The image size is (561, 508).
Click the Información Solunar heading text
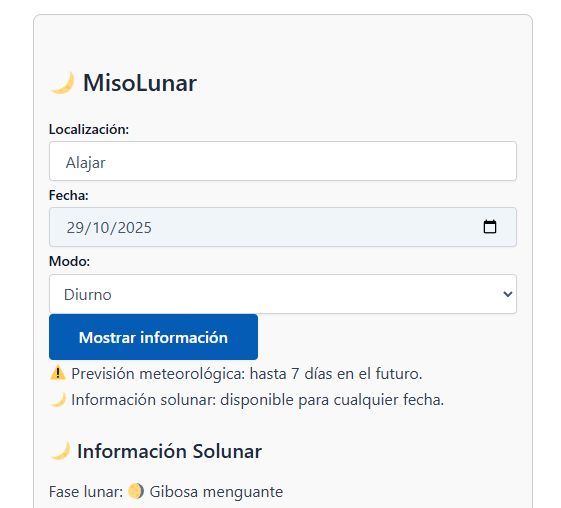(x=169, y=451)
